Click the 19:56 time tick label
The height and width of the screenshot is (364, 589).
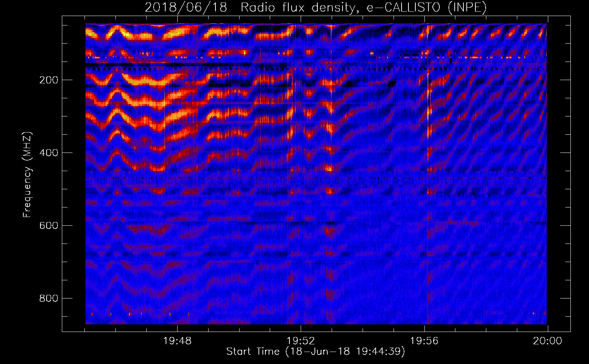[424, 341]
